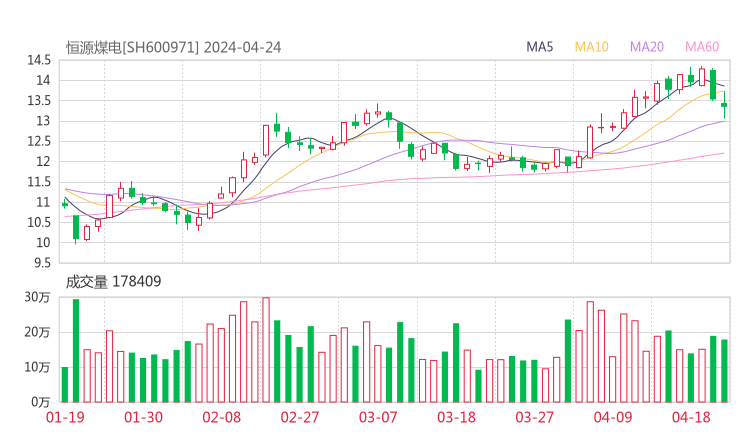Select the final green volume bar at right edge
The image size is (740, 440).
click(x=724, y=371)
